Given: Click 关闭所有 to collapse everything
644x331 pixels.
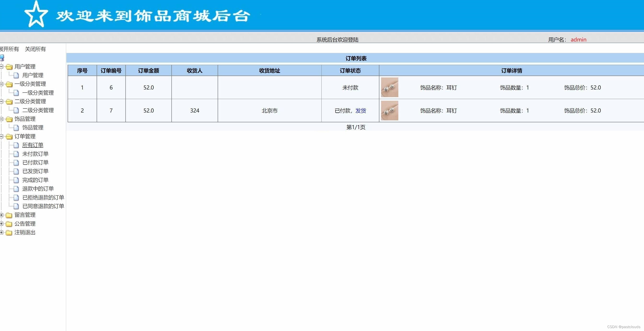Looking at the screenshot, I should [35, 49].
